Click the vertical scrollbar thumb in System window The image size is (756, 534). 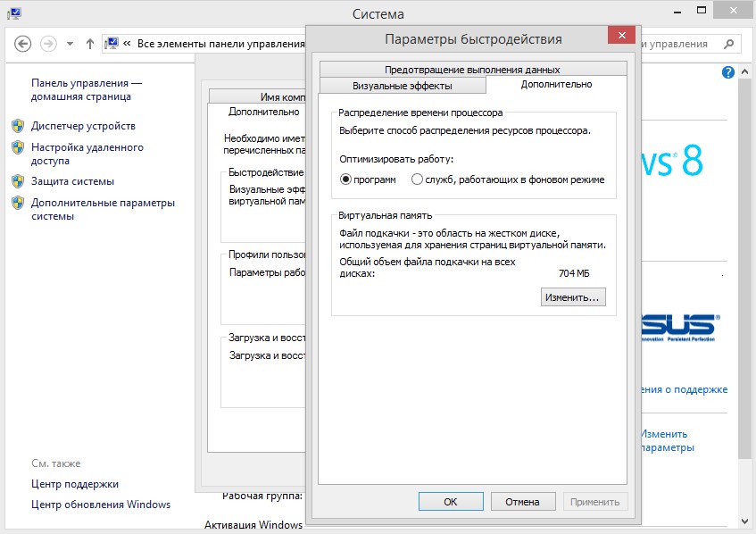744,269
